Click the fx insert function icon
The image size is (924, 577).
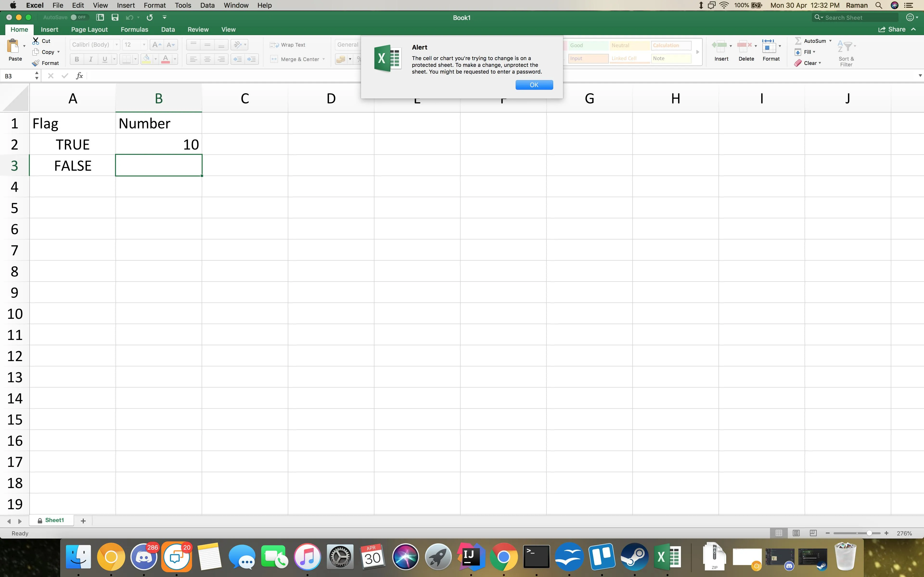(x=79, y=75)
